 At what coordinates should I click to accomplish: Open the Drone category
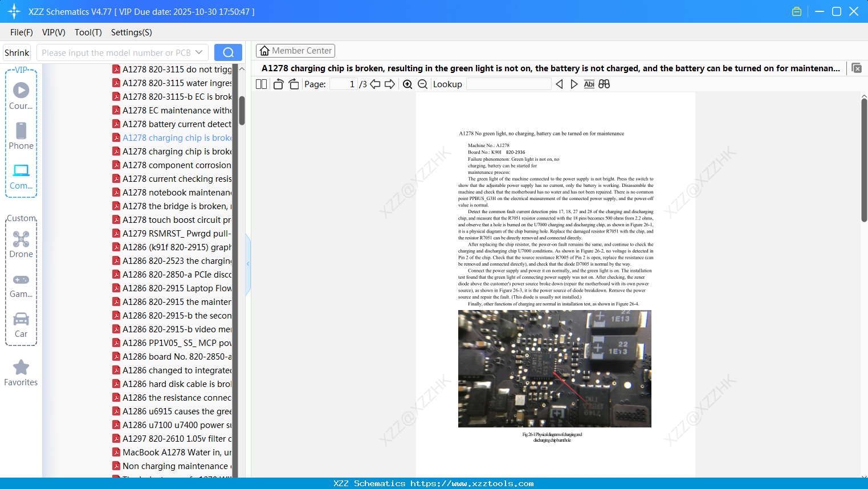coord(21,244)
